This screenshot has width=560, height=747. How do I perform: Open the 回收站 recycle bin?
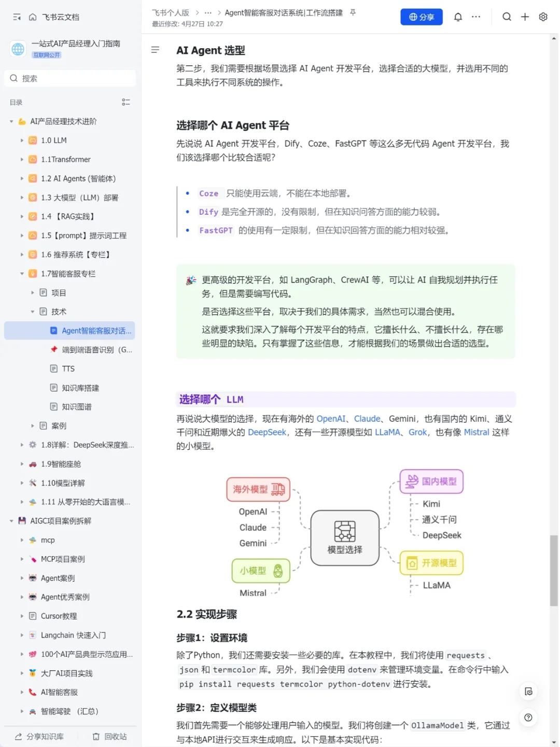(x=109, y=737)
